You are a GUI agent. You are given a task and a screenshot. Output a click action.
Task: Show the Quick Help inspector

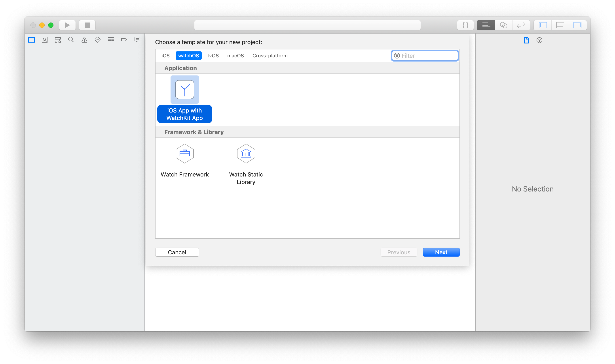tap(539, 40)
